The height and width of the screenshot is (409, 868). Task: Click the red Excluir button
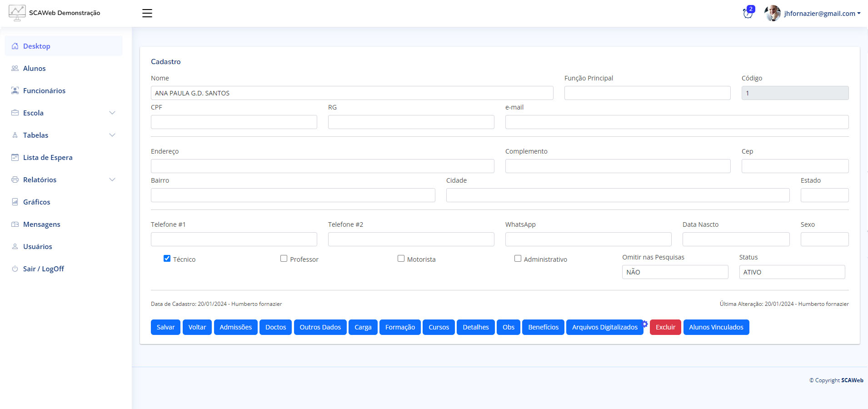665,327
